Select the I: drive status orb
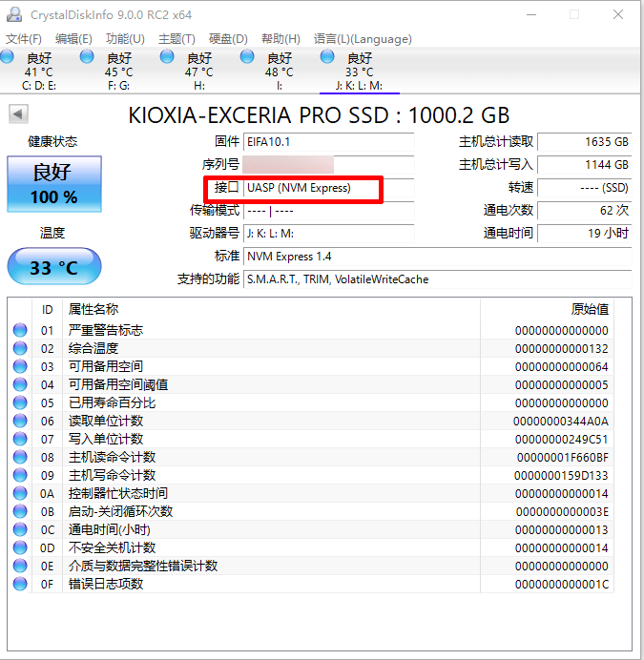Image resolution: width=644 pixels, height=660 pixels. pyautogui.click(x=248, y=57)
